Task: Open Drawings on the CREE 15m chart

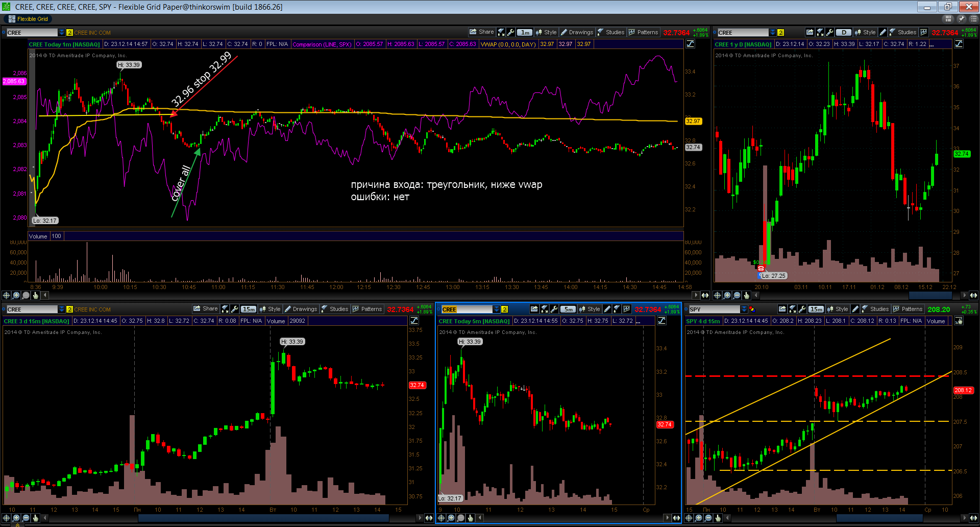Action: point(301,309)
